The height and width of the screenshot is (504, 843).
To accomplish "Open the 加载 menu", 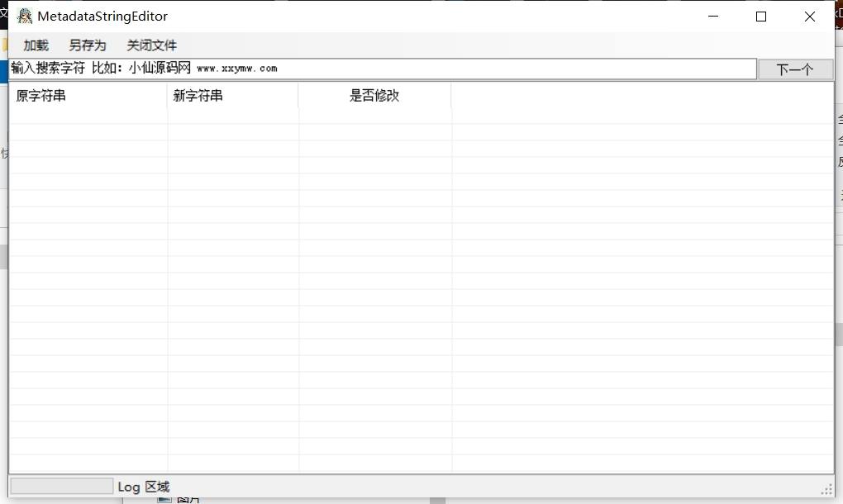I will pos(36,45).
